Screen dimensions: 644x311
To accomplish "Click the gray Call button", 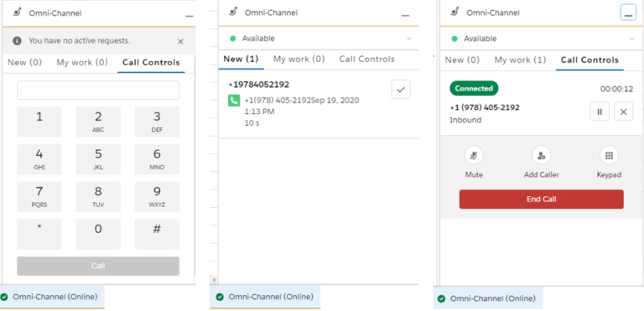I will tap(98, 267).
